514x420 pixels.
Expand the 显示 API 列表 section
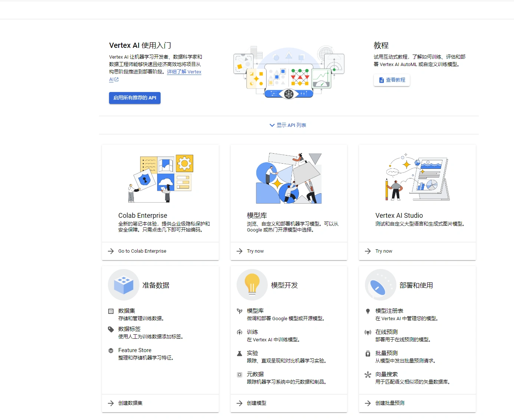(288, 125)
